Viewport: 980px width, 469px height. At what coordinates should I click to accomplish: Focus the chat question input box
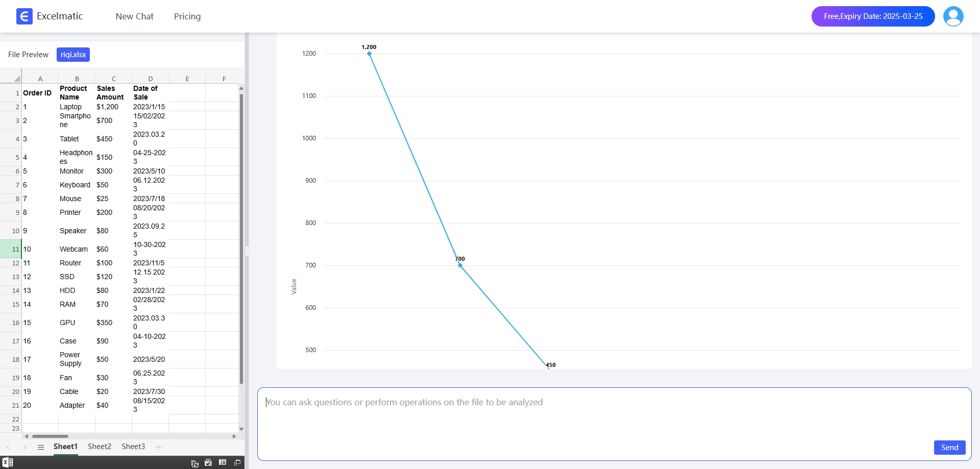[x=614, y=424]
